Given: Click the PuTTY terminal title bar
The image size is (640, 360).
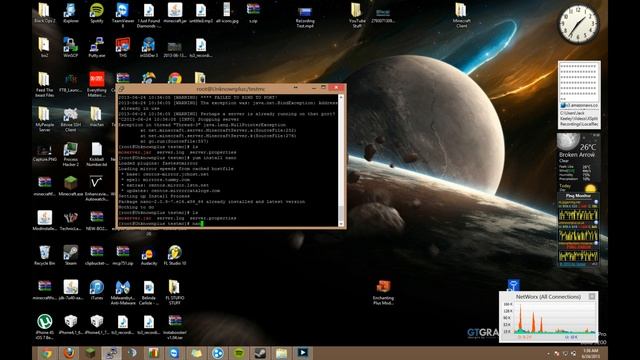Looking at the screenshot, I should pyautogui.click(x=231, y=89).
